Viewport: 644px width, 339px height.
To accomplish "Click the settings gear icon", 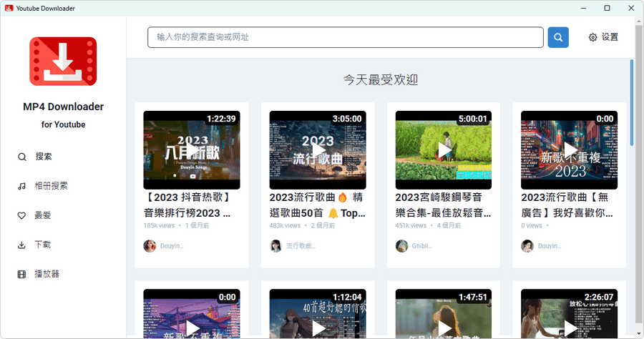I will 592,37.
